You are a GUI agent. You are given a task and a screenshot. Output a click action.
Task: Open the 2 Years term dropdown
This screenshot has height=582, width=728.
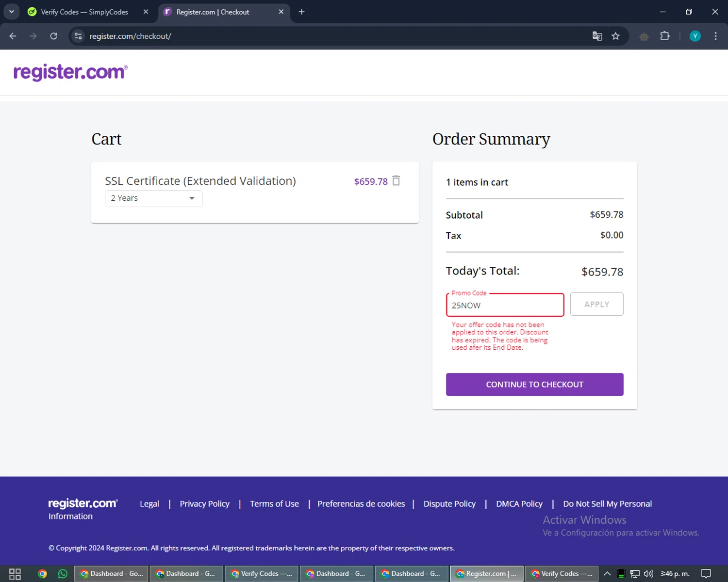click(x=153, y=198)
